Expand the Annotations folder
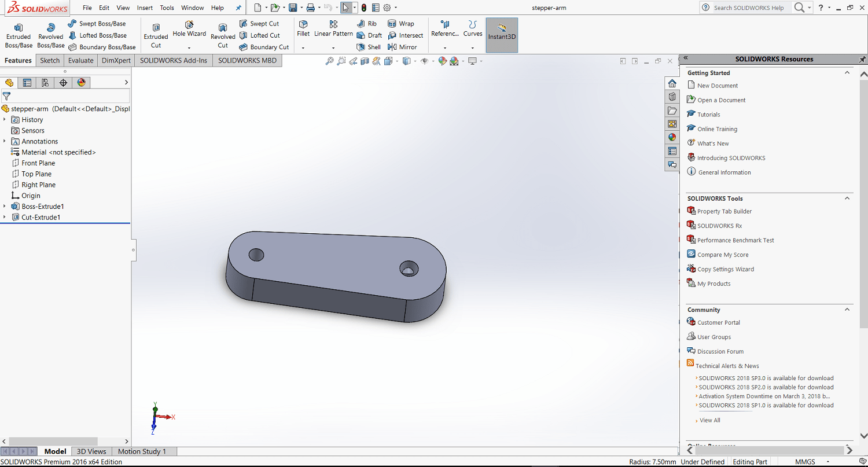This screenshot has width=868, height=467. tap(5, 141)
